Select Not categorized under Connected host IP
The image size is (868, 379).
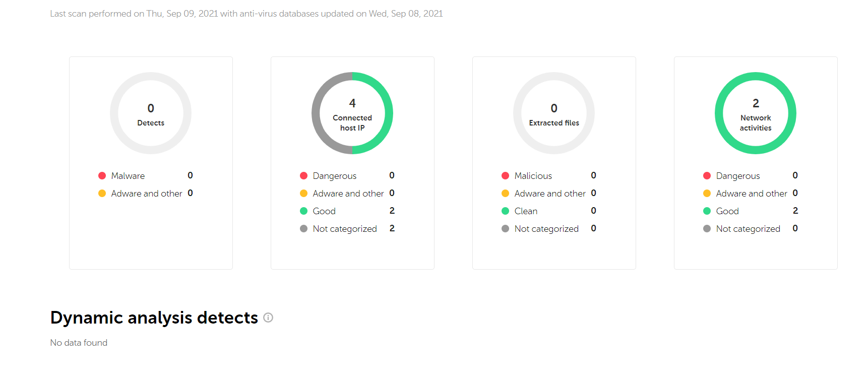click(x=345, y=229)
